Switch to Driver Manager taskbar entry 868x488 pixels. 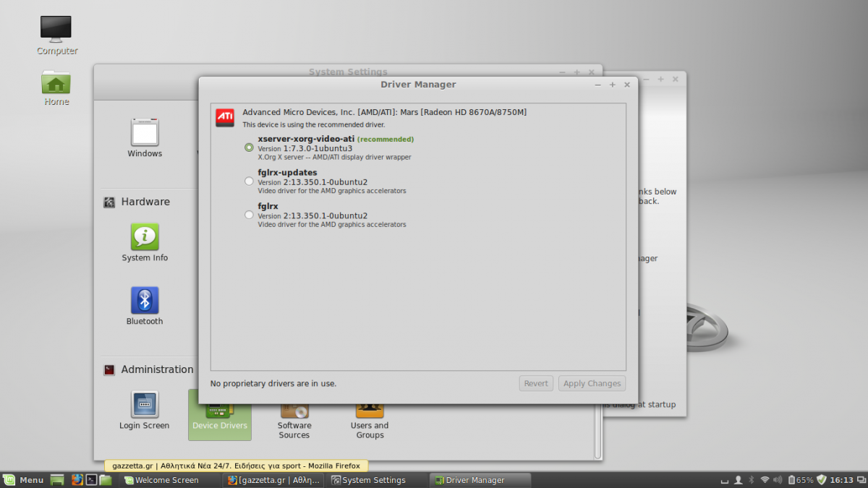[x=480, y=480]
